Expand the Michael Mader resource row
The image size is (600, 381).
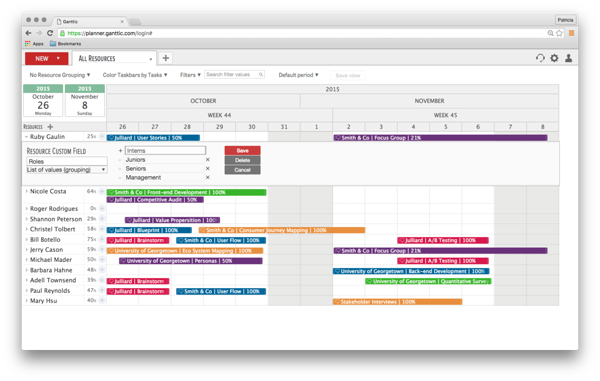(x=26, y=260)
